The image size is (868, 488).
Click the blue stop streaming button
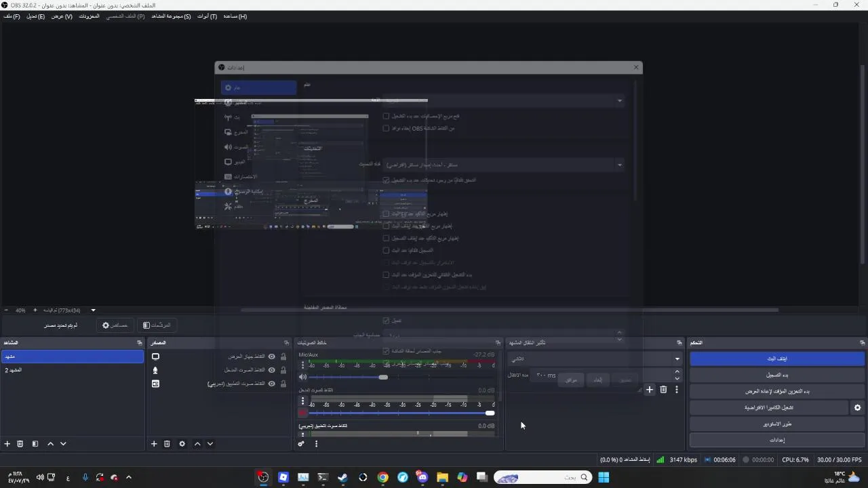[x=777, y=359]
